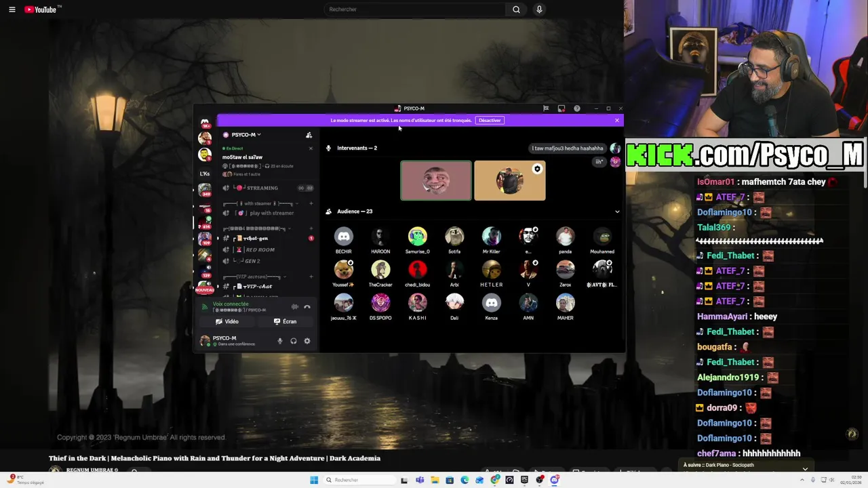Viewport: 868px width, 488px height.
Task: Click the PSYCO-M user avatar in the panel
Action: pos(205,341)
